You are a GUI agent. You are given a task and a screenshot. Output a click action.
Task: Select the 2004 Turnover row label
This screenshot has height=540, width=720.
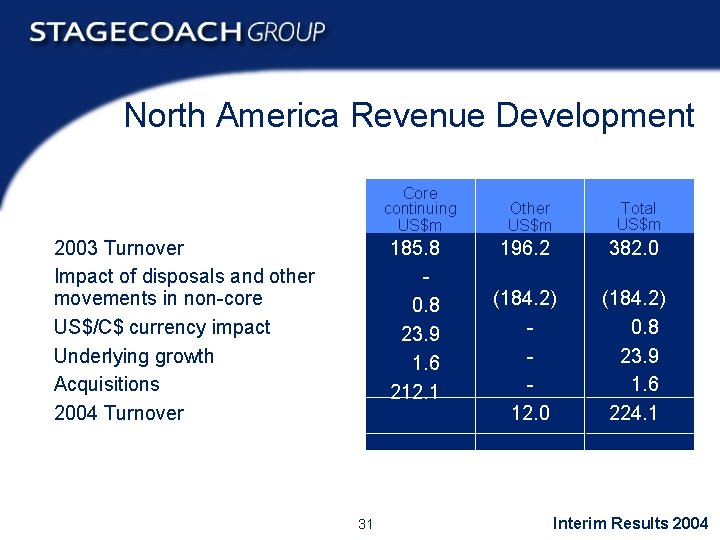pos(119,413)
